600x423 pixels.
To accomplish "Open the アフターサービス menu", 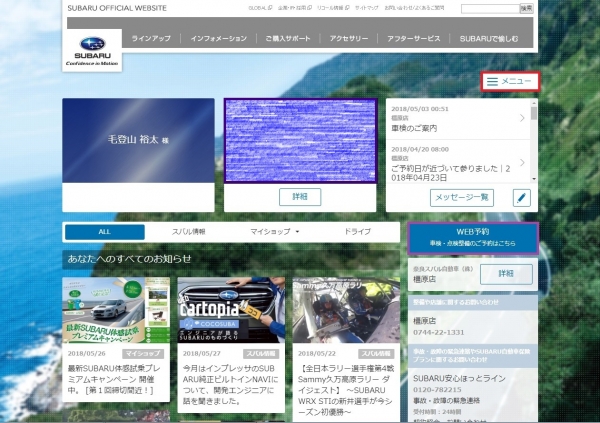I will click(414, 39).
